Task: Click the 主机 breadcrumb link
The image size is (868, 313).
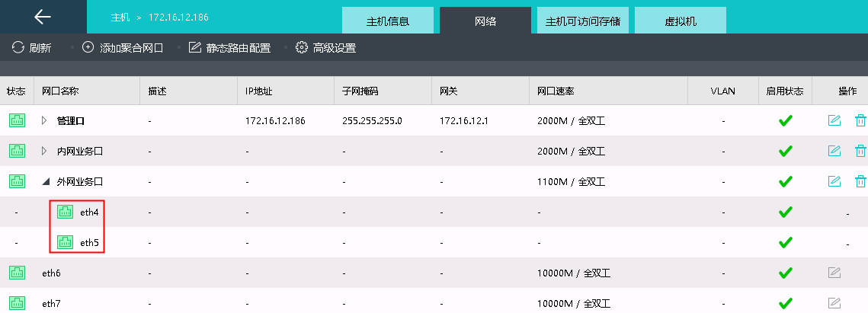Action: point(120,16)
